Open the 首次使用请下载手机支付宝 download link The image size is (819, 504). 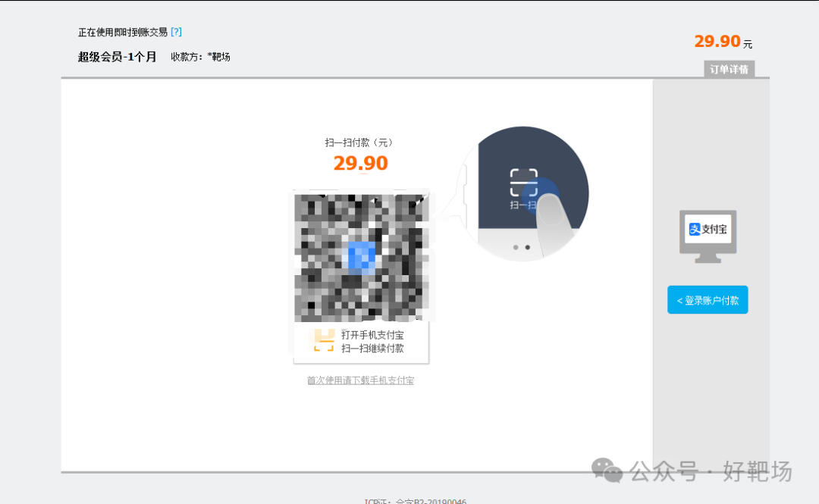(x=360, y=380)
